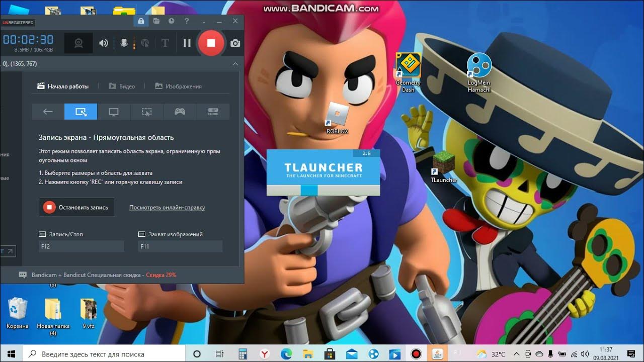The height and width of the screenshot is (362, 644).
Task: Toggle the text overlay T icon
Action: click(165, 43)
